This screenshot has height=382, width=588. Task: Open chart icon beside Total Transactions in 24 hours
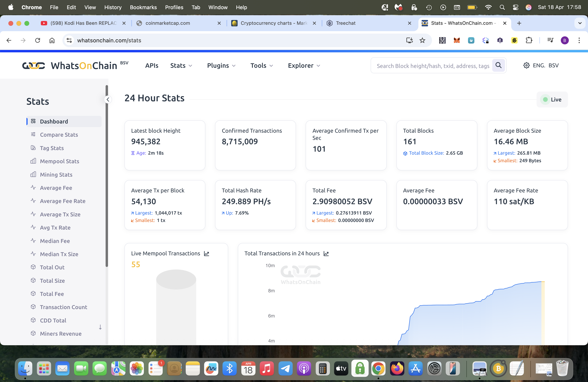point(326,253)
